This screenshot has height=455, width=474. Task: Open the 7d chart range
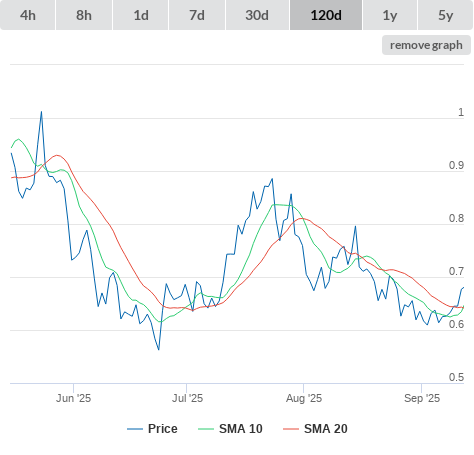click(197, 15)
